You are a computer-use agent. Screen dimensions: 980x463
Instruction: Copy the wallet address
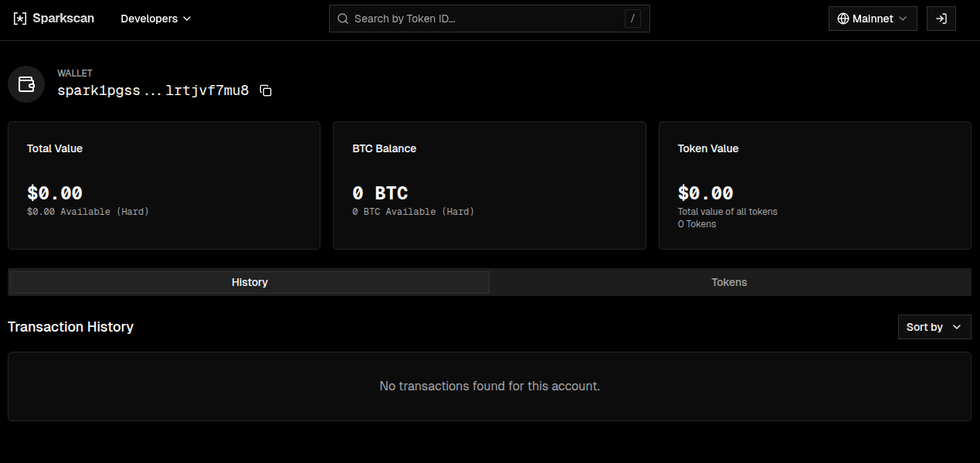pyautogui.click(x=266, y=91)
